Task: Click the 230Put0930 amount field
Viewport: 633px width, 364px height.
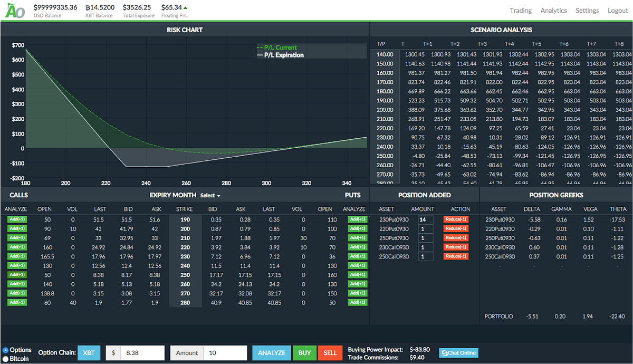Action: pyautogui.click(x=425, y=219)
